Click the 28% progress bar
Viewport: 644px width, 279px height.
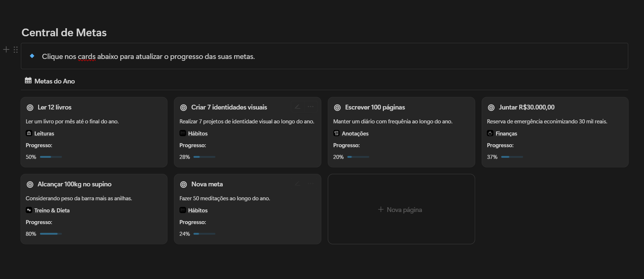pos(204,157)
